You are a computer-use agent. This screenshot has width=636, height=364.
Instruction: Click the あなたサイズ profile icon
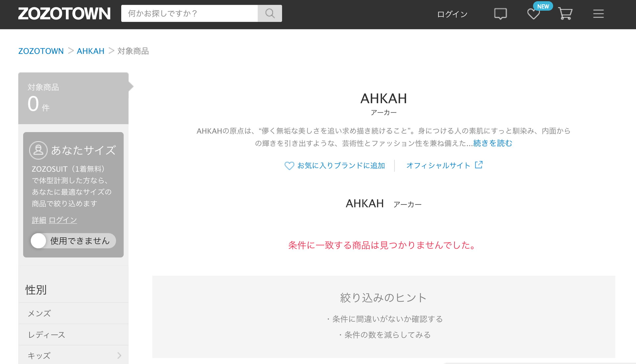(x=38, y=150)
